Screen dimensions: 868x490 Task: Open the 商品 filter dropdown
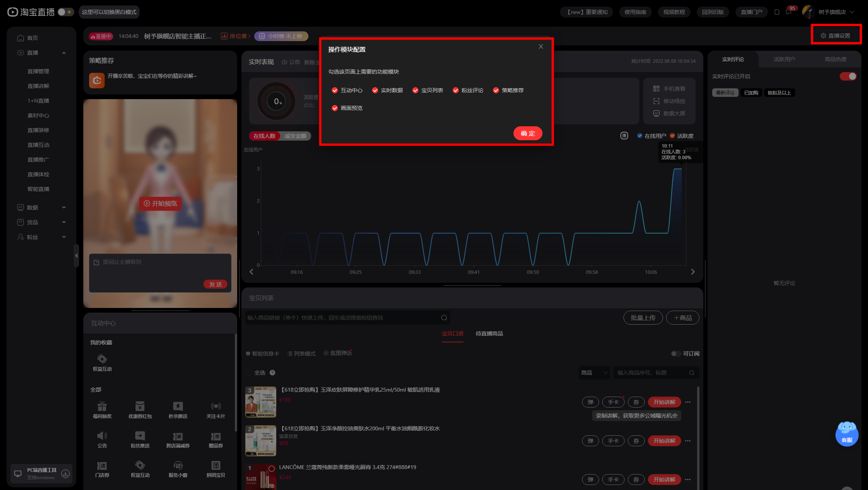tap(594, 373)
